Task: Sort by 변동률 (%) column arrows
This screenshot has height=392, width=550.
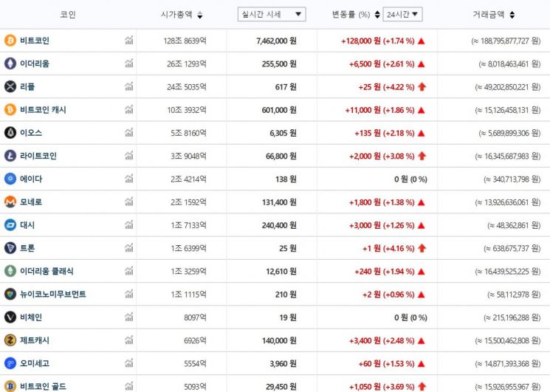Action: [x=377, y=14]
